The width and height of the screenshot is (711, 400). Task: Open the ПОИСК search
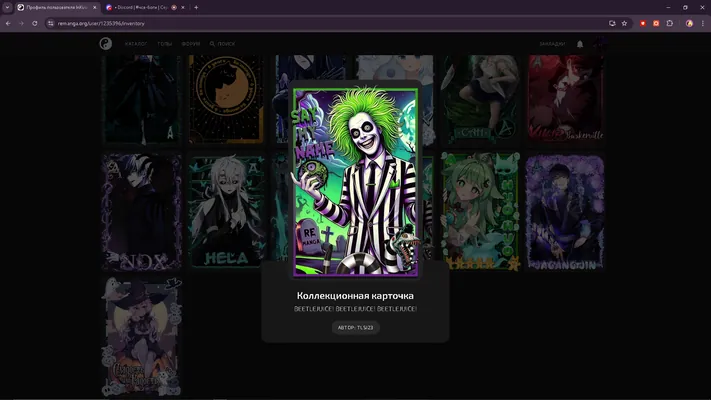tap(222, 44)
